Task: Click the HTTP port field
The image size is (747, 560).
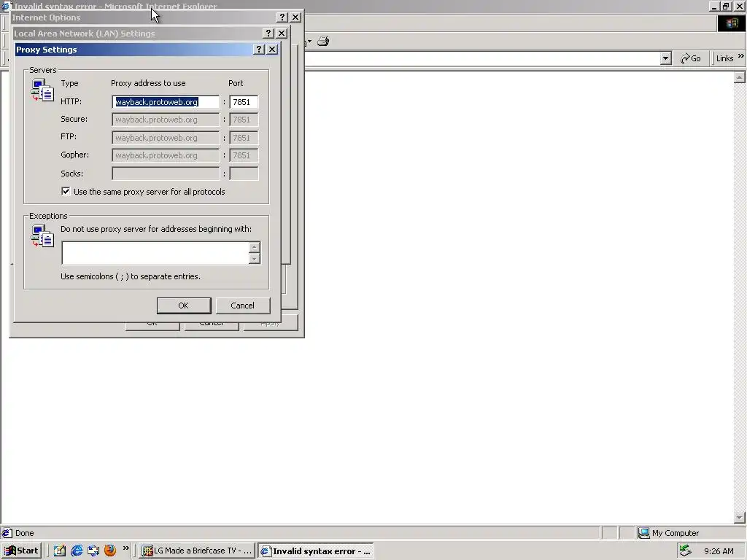Action: pyautogui.click(x=244, y=102)
